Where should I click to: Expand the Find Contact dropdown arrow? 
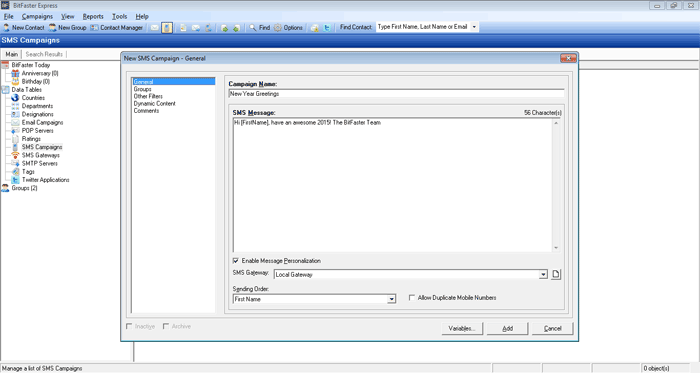coord(474,27)
